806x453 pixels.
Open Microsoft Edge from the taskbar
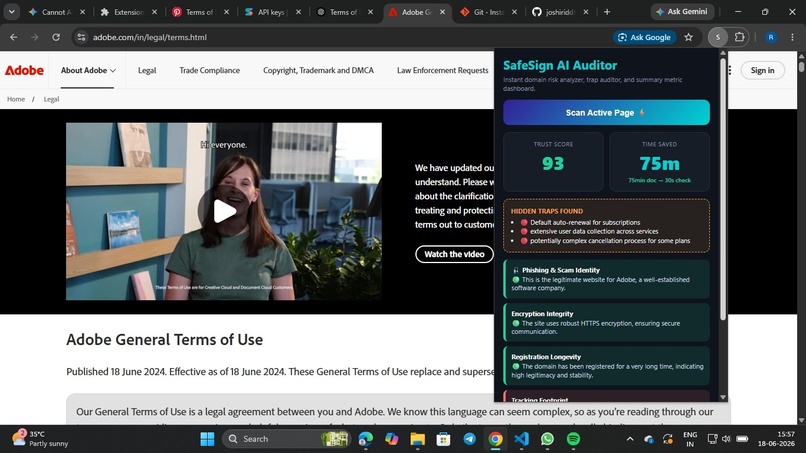coord(365,439)
